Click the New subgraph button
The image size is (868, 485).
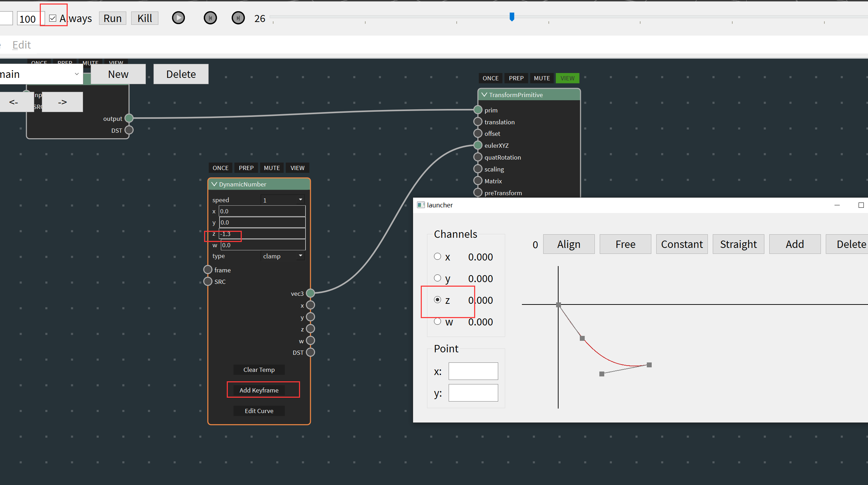tap(118, 74)
